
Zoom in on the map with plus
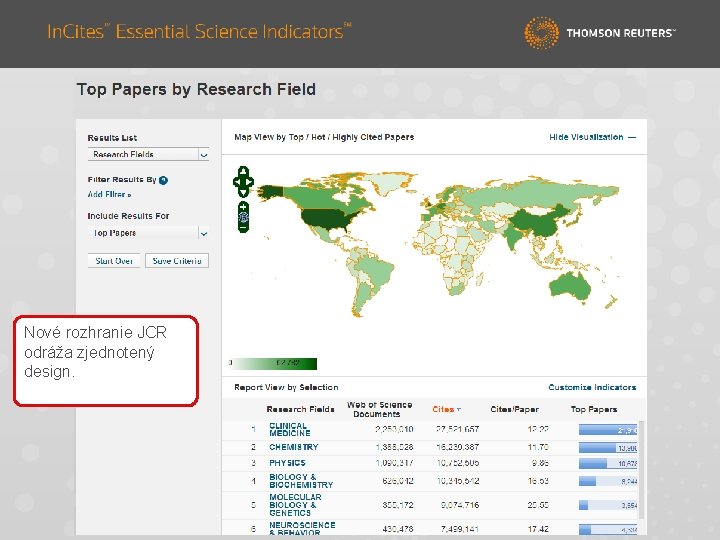243,207
